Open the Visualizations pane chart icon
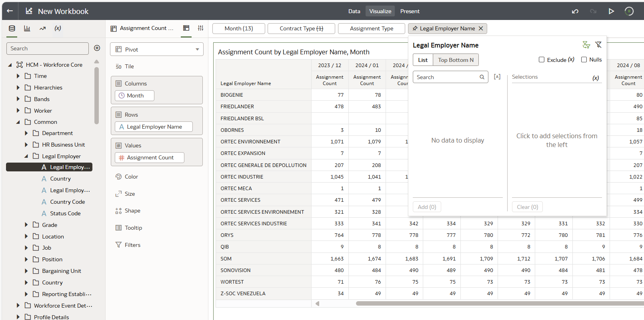644x320 pixels. click(27, 28)
